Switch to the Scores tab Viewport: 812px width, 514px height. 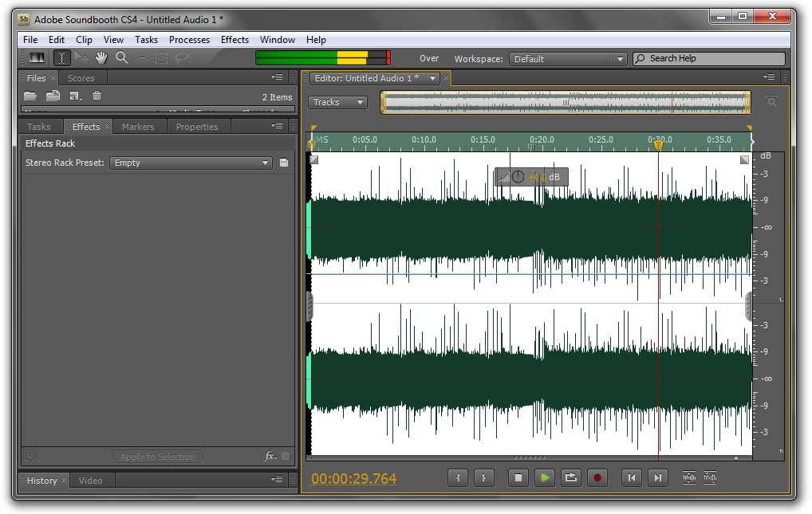[x=81, y=78]
